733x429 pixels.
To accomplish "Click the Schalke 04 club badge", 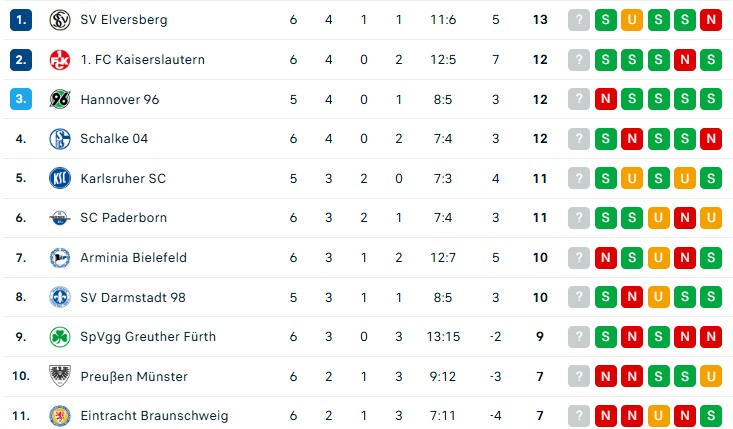I will pos(60,139).
